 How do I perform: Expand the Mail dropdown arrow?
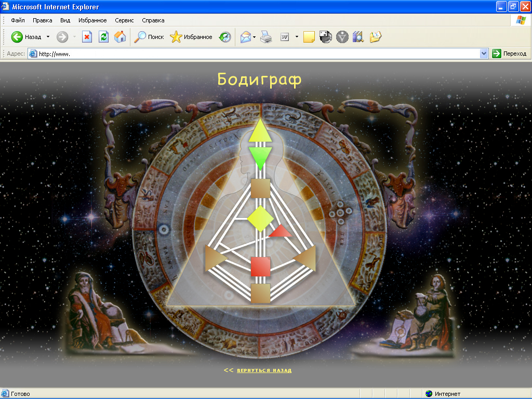[254, 37]
